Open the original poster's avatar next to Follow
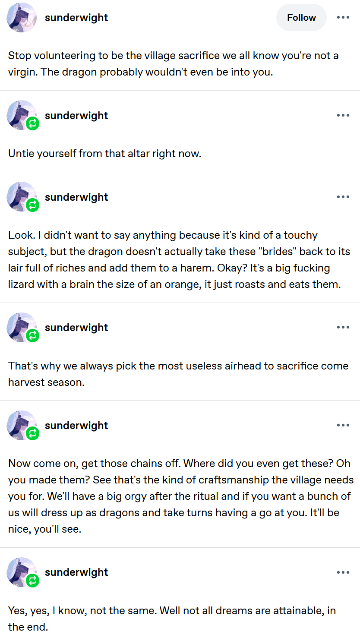The width and height of the screenshot is (360, 644). (x=22, y=18)
